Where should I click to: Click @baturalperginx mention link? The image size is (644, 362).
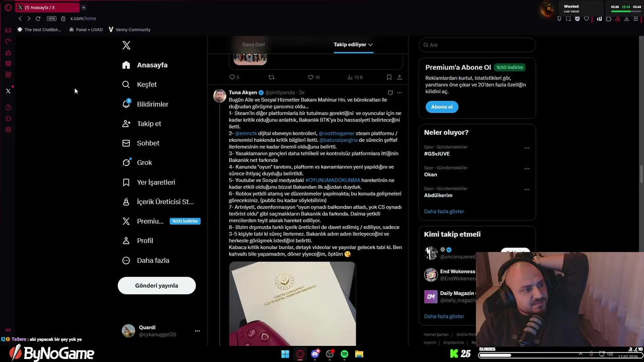pos(339,140)
